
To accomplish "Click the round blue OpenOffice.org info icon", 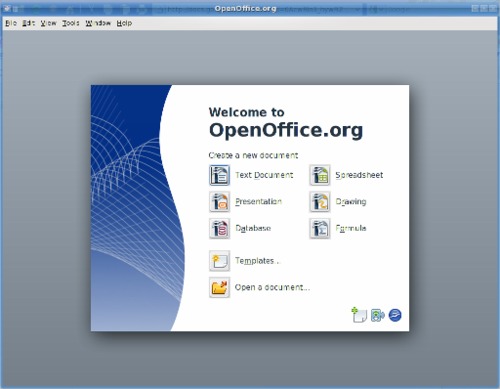I will [x=395, y=315].
